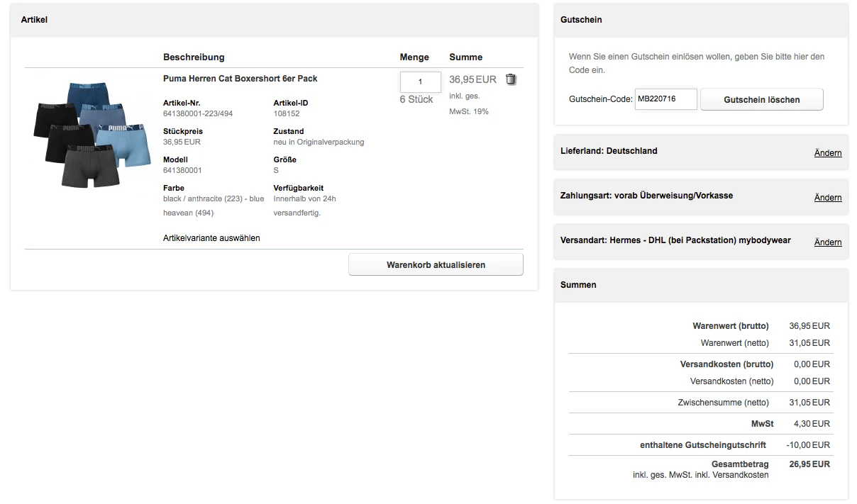The height and width of the screenshot is (504, 857).
Task: Click the 6 Stück label under quantity
Action: pyautogui.click(x=416, y=99)
